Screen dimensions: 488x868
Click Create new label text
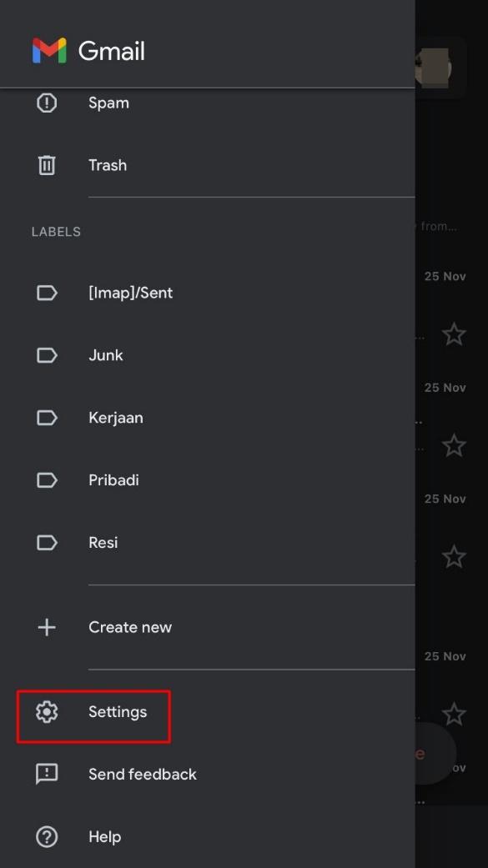click(x=130, y=627)
